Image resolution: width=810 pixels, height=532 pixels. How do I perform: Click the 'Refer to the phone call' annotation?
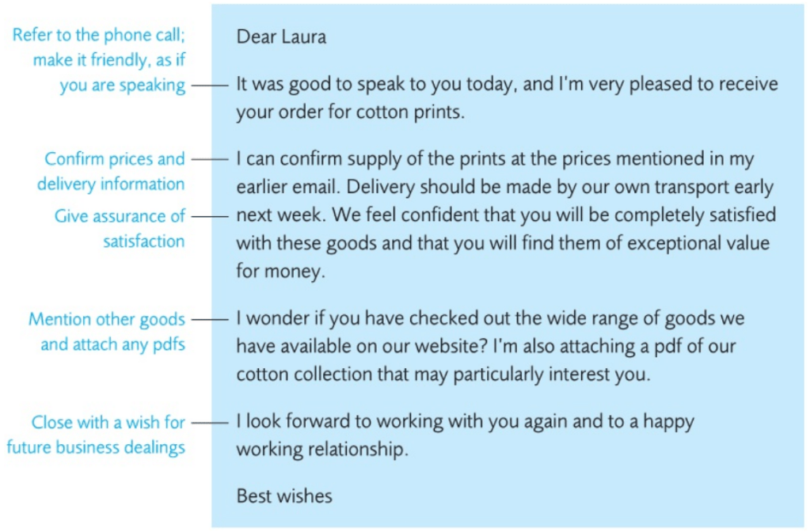[99, 36]
